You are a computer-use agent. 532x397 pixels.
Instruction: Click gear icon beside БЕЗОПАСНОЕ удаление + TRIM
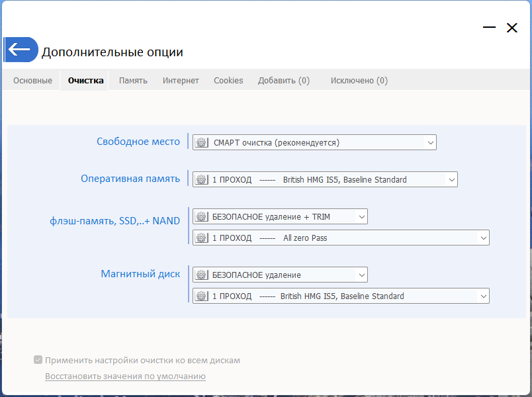pos(202,216)
